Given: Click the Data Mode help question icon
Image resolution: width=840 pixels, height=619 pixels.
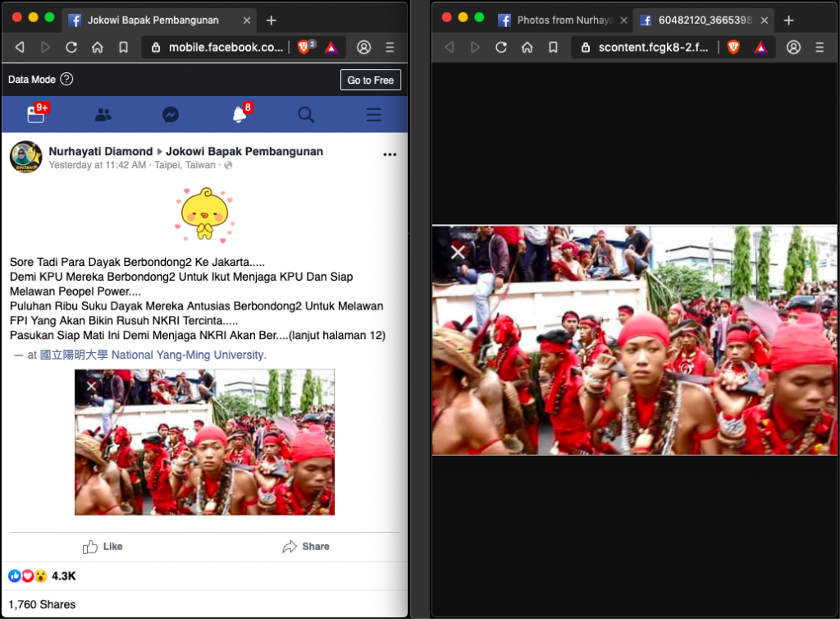Looking at the screenshot, I should (x=67, y=80).
